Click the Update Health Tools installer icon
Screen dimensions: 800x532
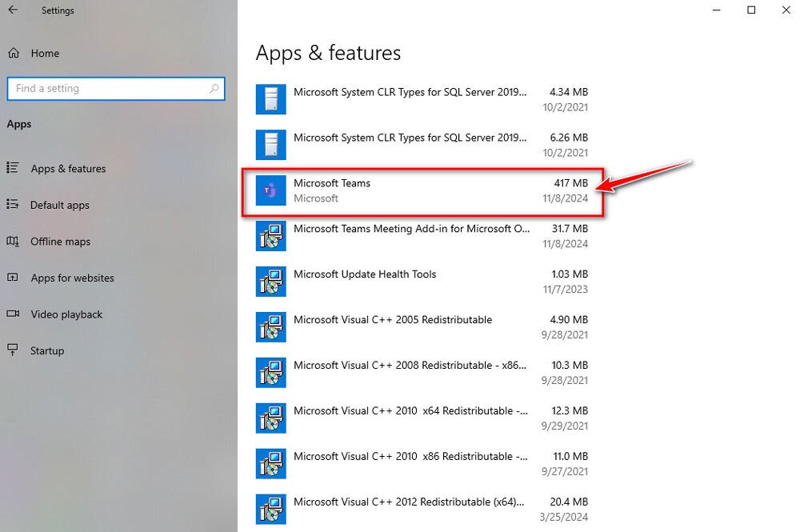[x=271, y=282]
